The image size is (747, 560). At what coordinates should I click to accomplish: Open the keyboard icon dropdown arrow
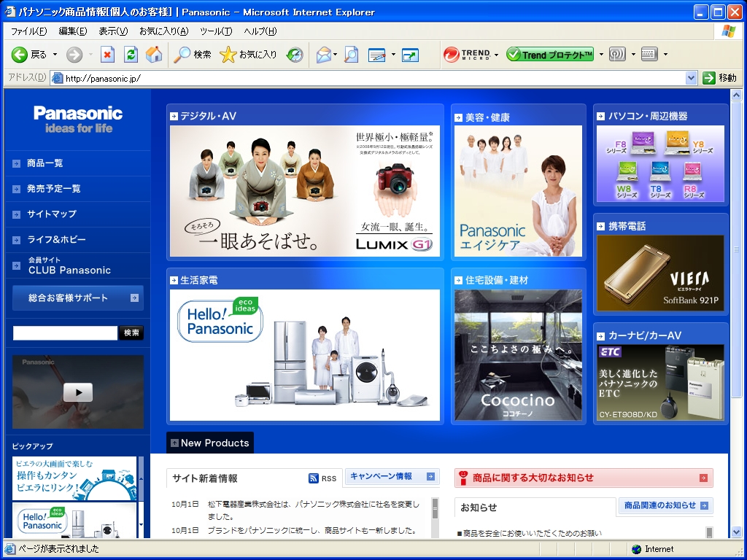coord(665,55)
